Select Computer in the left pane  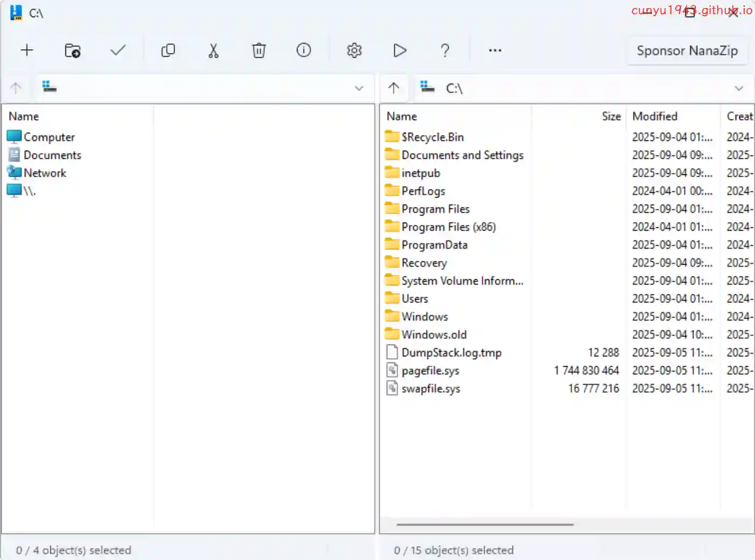coord(49,137)
